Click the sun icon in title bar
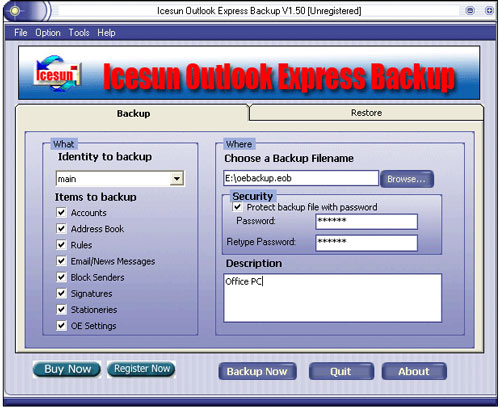 coord(15,11)
